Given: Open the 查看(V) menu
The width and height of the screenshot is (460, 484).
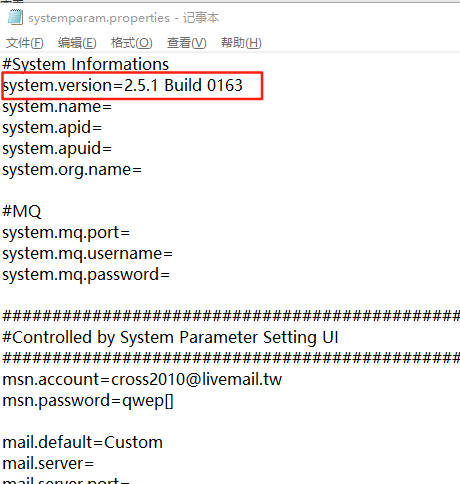Looking at the screenshot, I should pyautogui.click(x=187, y=43).
